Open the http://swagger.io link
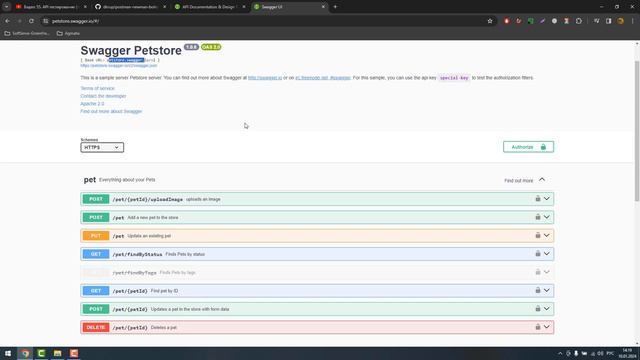This screenshot has height=360, width=640. tap(265, 78)
